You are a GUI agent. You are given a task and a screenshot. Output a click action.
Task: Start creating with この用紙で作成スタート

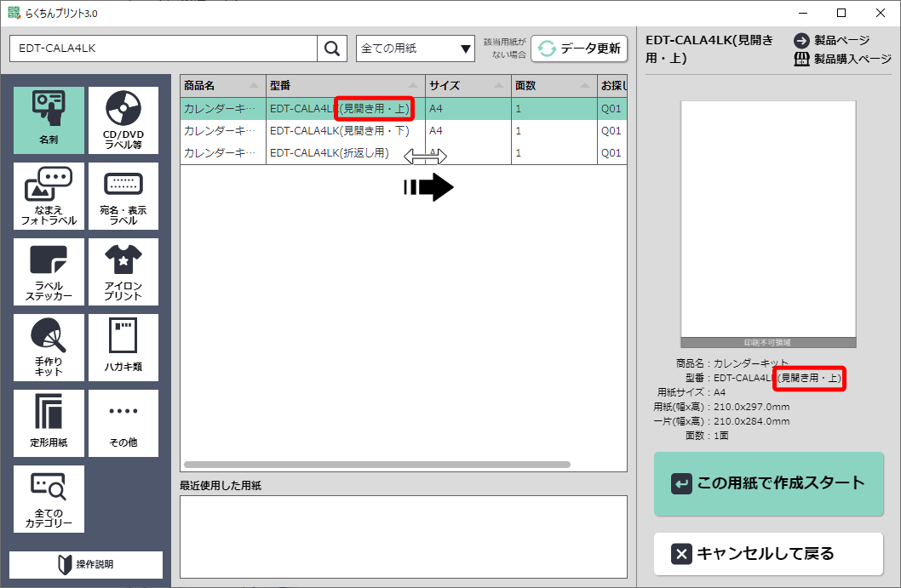768,483
